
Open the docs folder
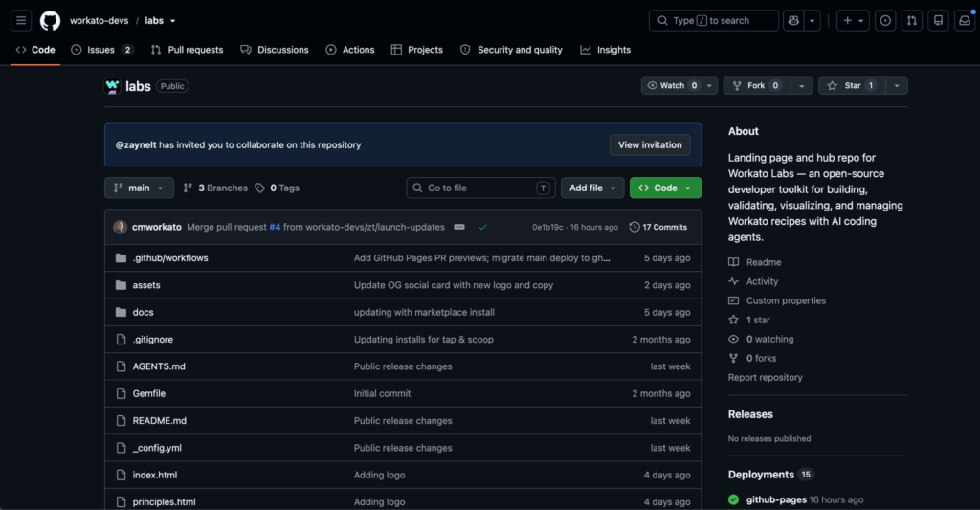[x=143, y=312]
